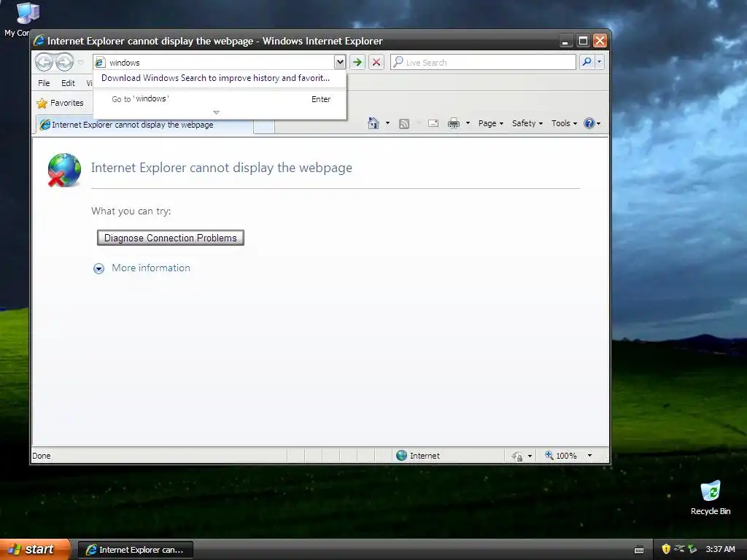Image resolution: width=747 pixels, height=560 pixels.
Task: Click the 3:37 AM clock
Action: pos(720,549)
